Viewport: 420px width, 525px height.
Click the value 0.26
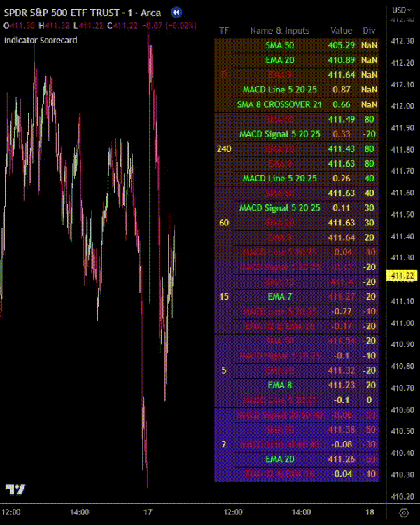pos(342,178)
